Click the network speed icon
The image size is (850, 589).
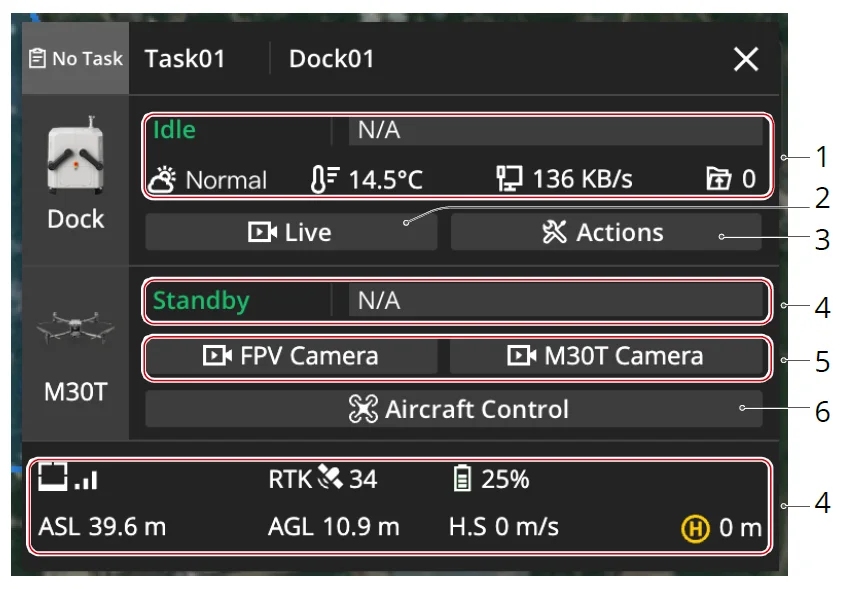point(511,179)
